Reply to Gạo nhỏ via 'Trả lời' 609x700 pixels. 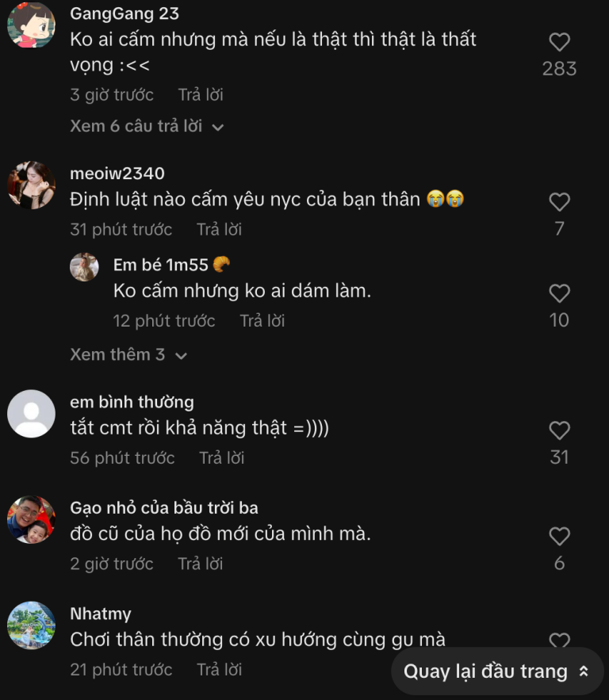point(200,564)
